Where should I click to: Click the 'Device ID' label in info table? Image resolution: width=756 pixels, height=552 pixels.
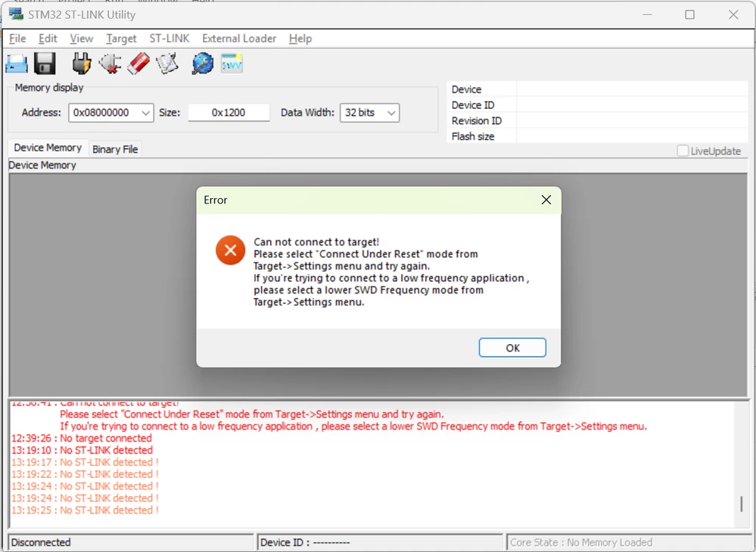tap(472, 105)
